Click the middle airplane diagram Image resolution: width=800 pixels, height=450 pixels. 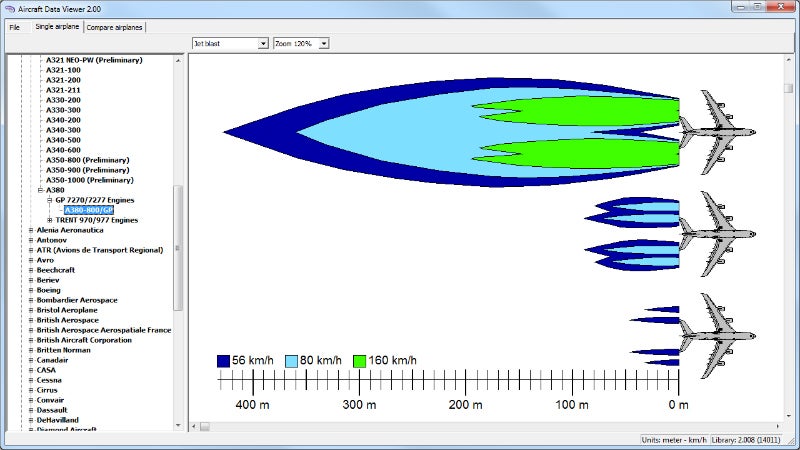click(716, 234)
